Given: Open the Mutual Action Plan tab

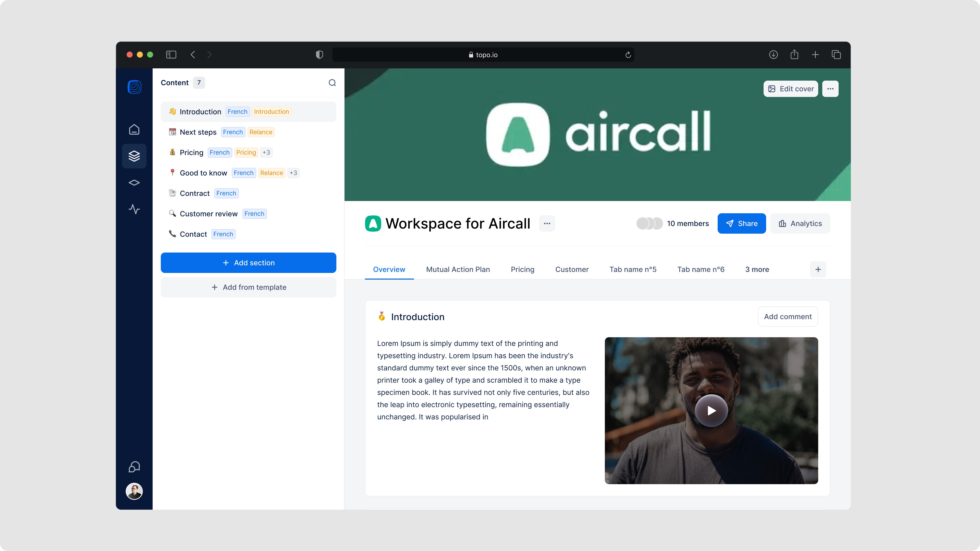Looking at the screenshot, I should click(x=458, y=269).
